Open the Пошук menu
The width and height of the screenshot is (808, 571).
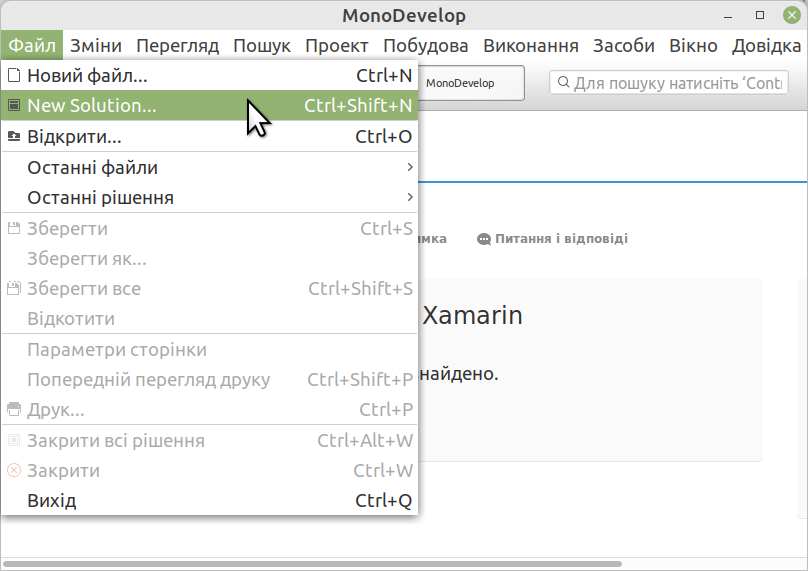tap(262, 45)
